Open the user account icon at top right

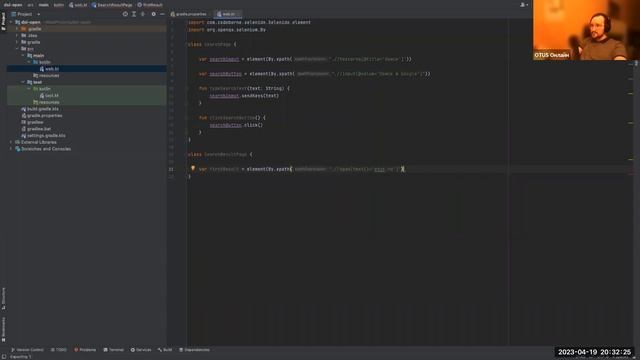click(x=523, y=4)
